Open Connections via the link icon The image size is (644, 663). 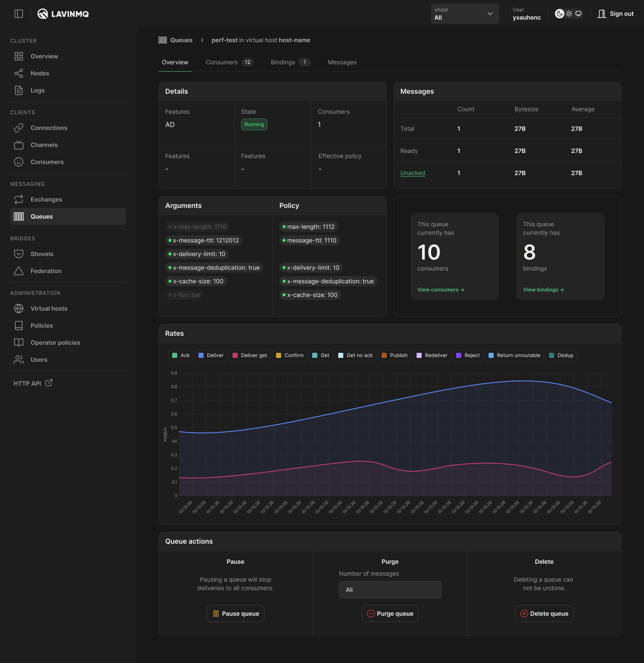(19, 128)
